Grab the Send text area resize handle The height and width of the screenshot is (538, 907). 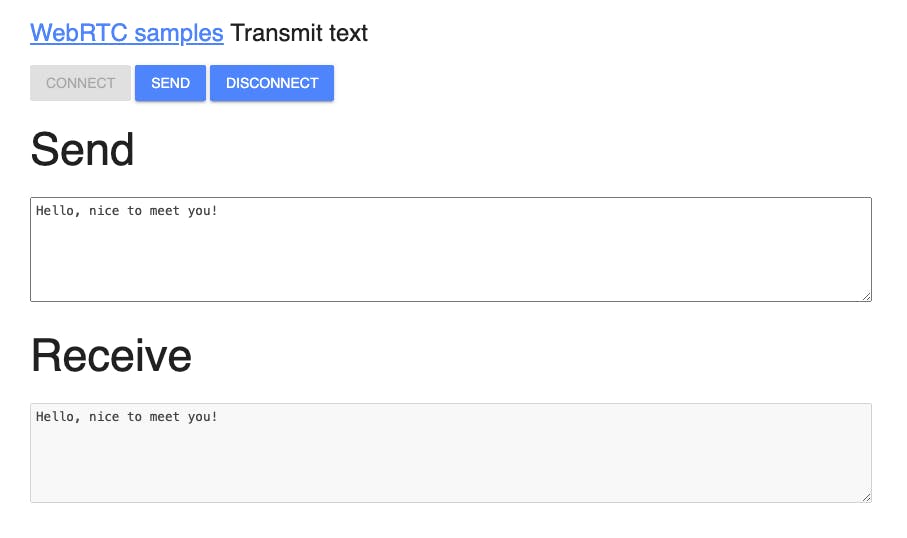(866, 295)
